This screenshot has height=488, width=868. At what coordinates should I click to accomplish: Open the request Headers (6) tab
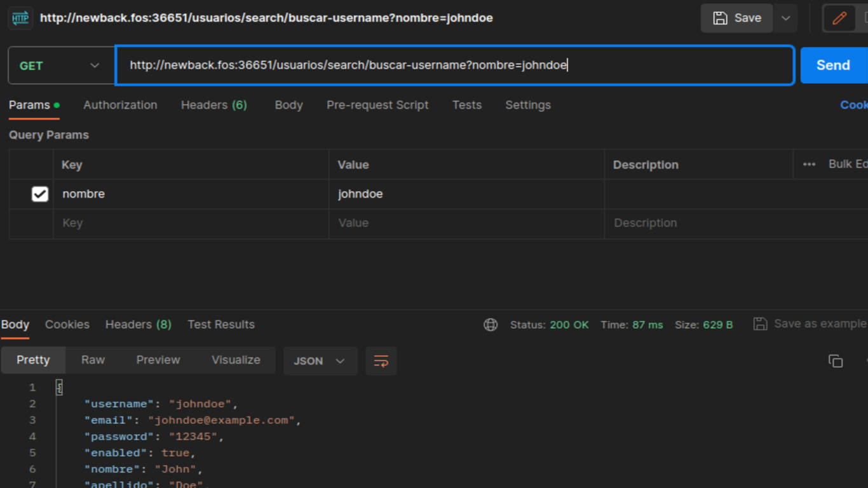(x=214, y=105)
